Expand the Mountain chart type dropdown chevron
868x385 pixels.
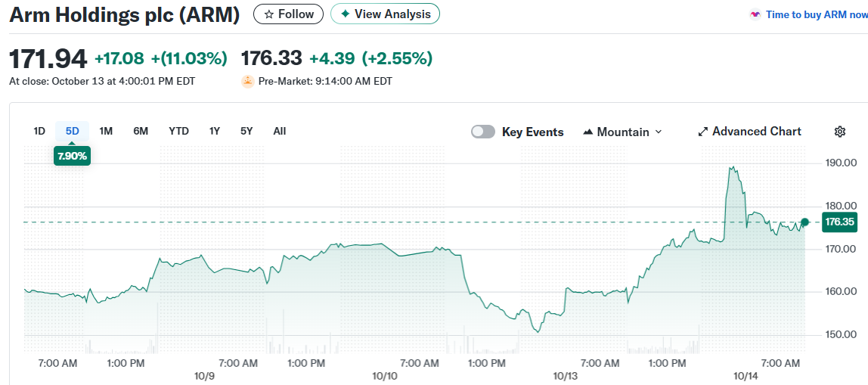pyautogui.click(x=658, y=132)
